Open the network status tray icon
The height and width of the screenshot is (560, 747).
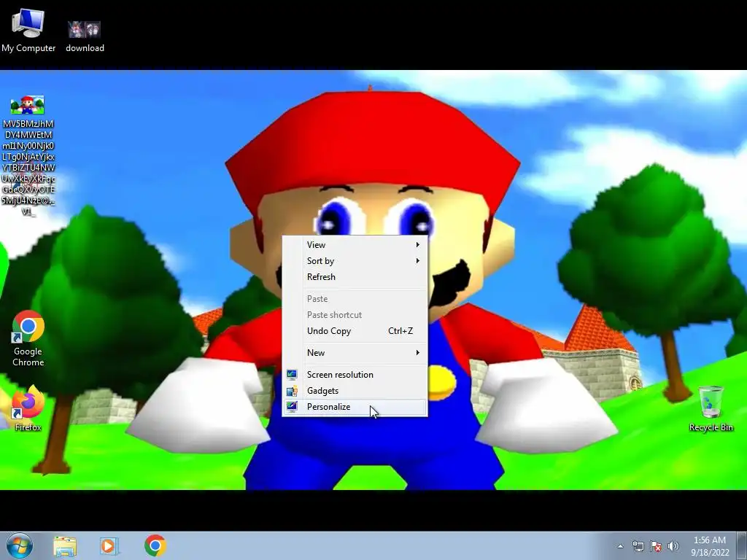[x=638, y=546]
